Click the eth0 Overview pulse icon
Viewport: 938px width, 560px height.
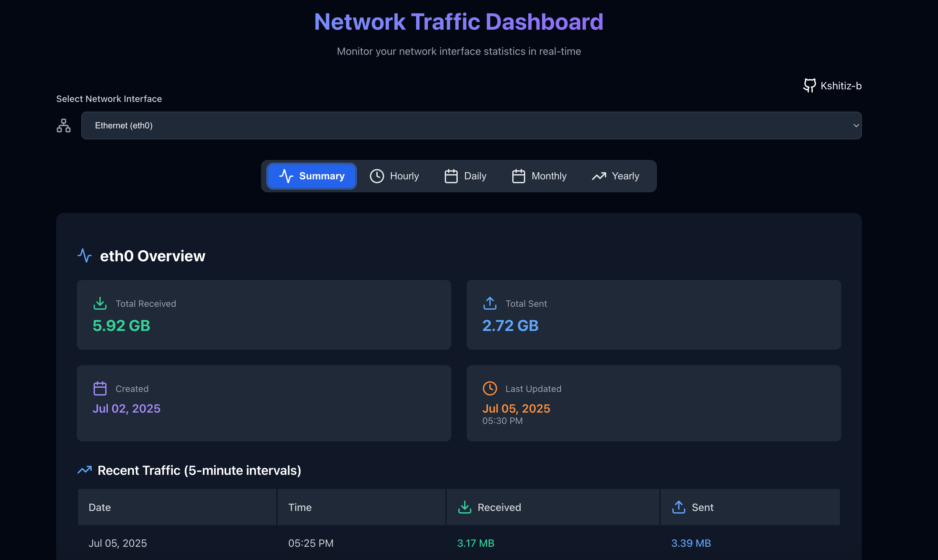click(x=85, y=255)
